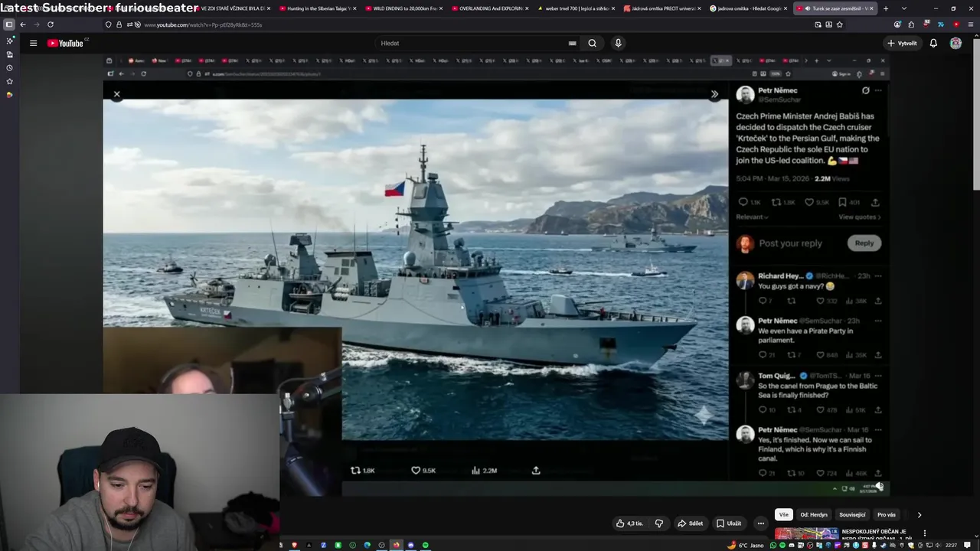
Task: Bookmark icon showing 401 on tweet
Action: pos(842,202)
